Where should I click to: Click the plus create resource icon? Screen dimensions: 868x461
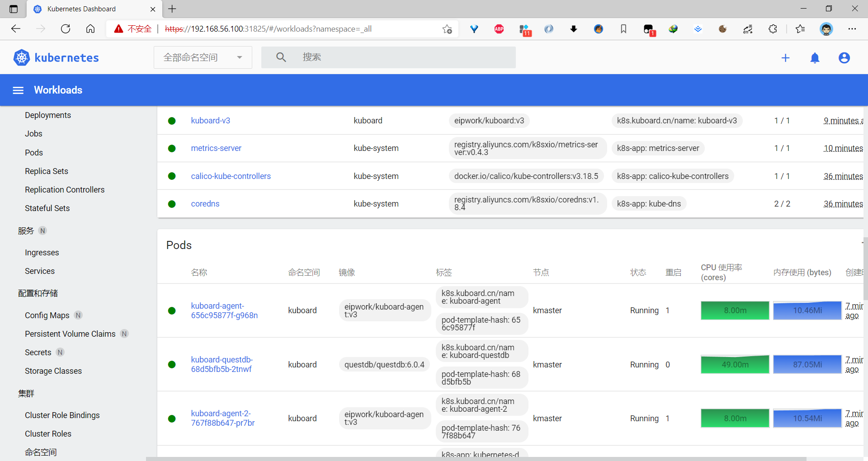click(786, 58)
